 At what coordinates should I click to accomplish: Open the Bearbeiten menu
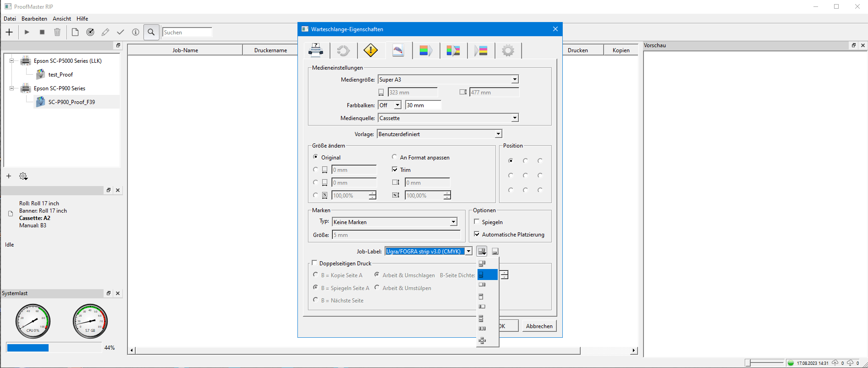coord(34,19)
